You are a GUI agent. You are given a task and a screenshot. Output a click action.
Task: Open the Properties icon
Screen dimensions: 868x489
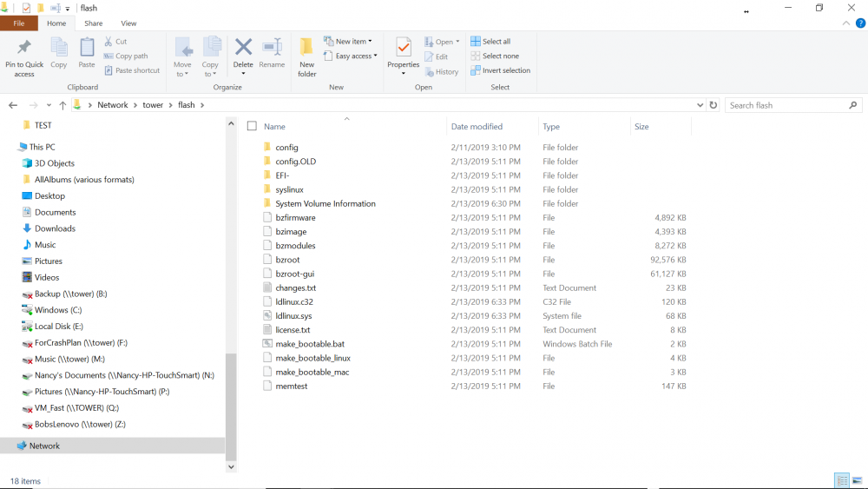click(x=404, y=48)
